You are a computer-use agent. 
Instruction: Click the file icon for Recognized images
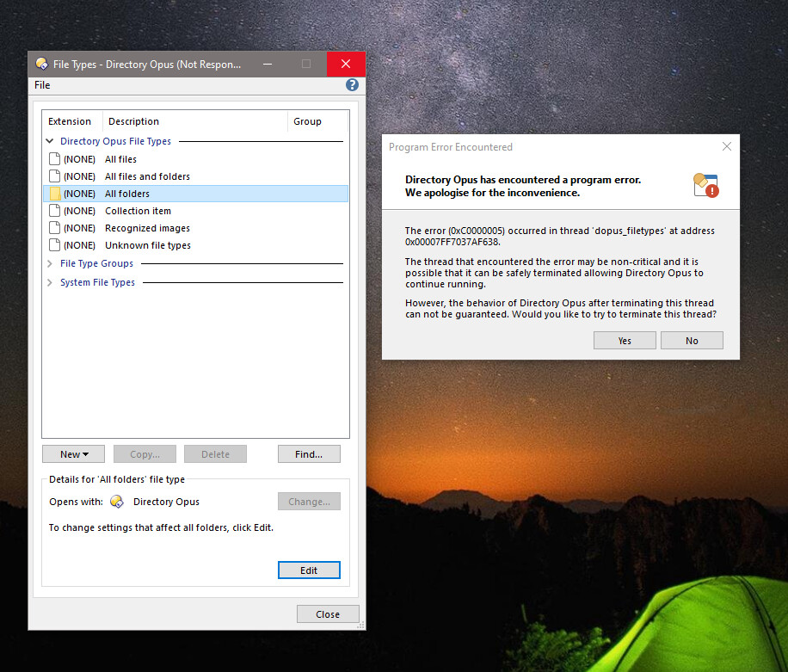(54, 228)
